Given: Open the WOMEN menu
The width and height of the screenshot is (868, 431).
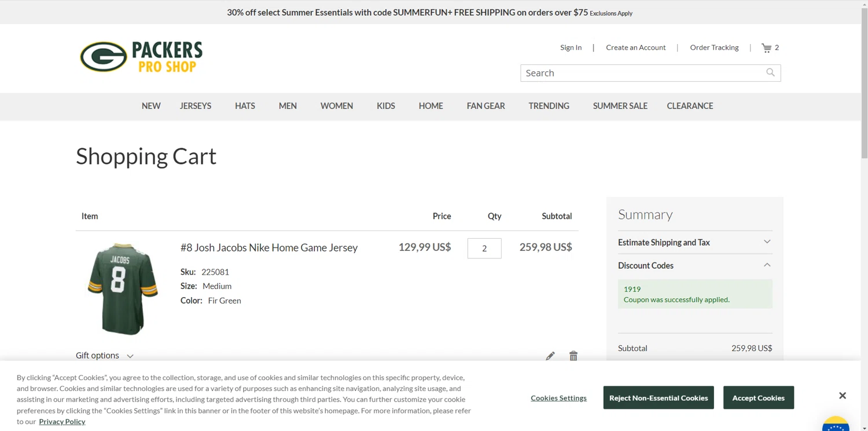Looking at the screenshot, I should pos(337,106).
